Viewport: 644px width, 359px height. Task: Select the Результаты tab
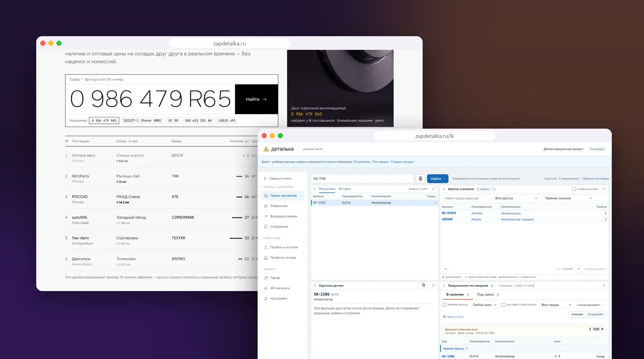click(327, 189)
